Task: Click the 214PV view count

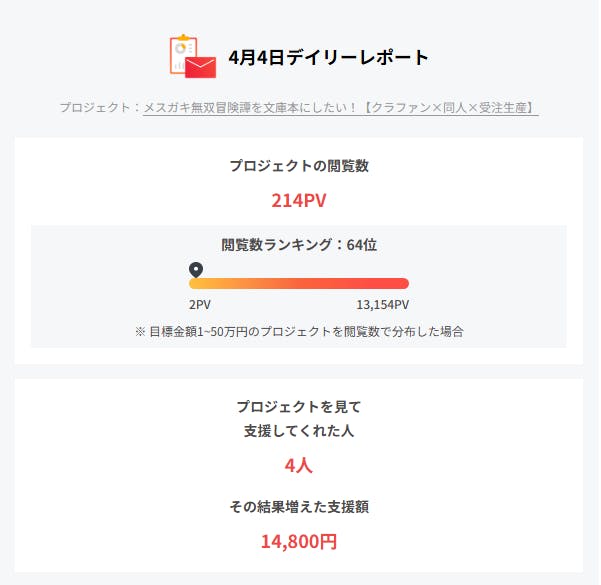Action: pos(299,200)
